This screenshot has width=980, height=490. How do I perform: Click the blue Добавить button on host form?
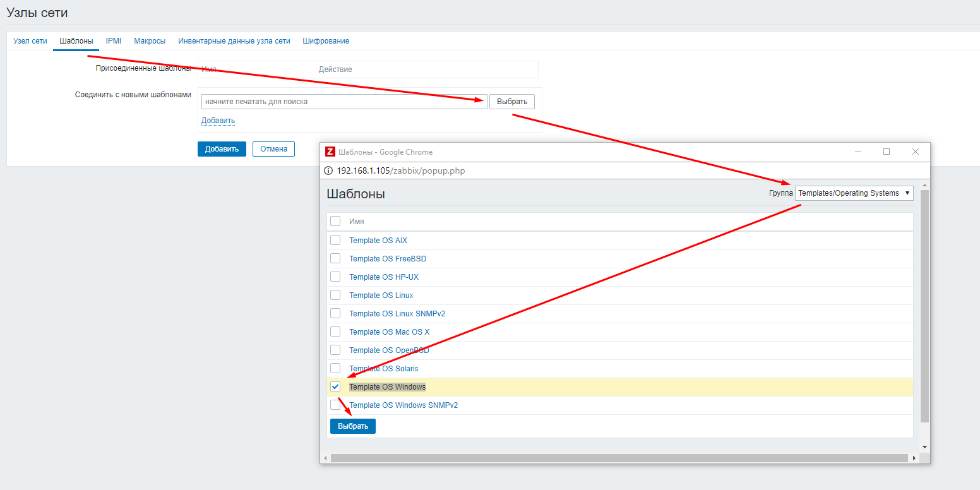222,149
